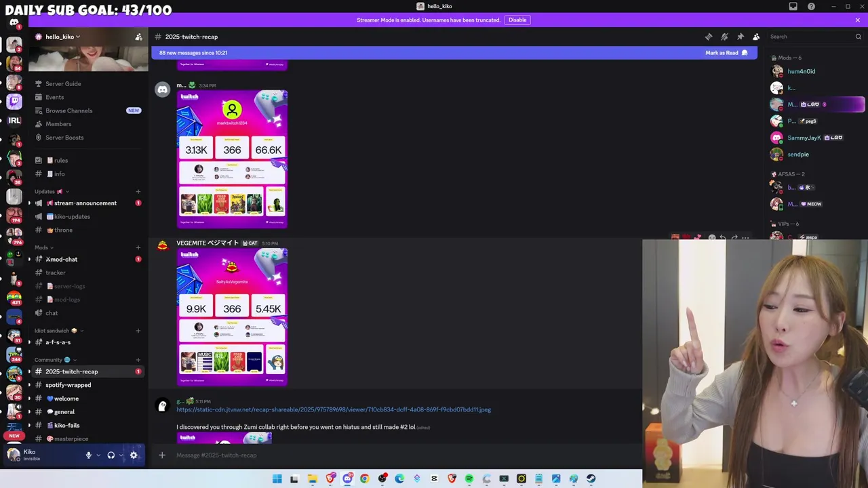Open mod-chat channel
Image resolution: width=868 pixels, height=488 pixels.
(x=88, y=260)
